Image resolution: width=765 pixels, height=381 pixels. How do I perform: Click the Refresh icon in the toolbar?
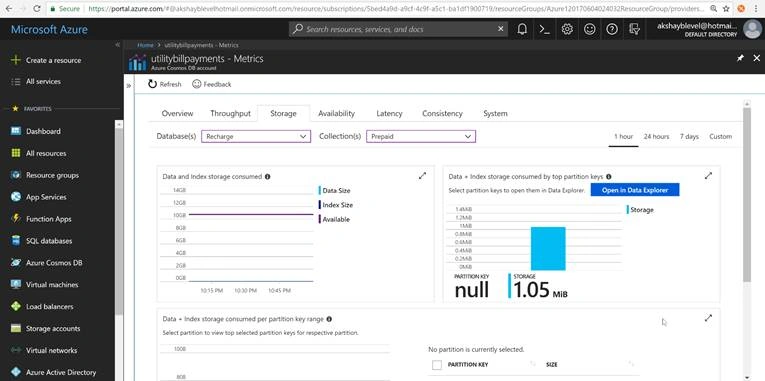click(x=152, y=84)
